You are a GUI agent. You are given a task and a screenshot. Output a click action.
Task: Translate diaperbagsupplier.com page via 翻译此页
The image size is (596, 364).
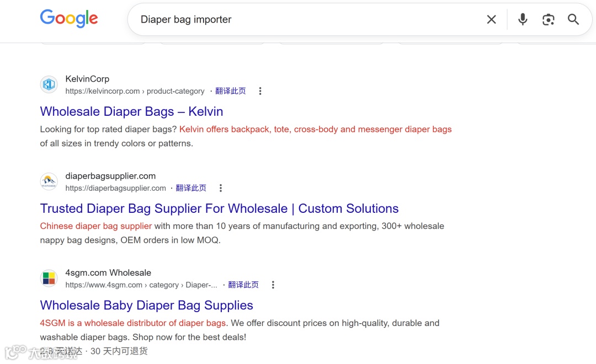[191, 188]
